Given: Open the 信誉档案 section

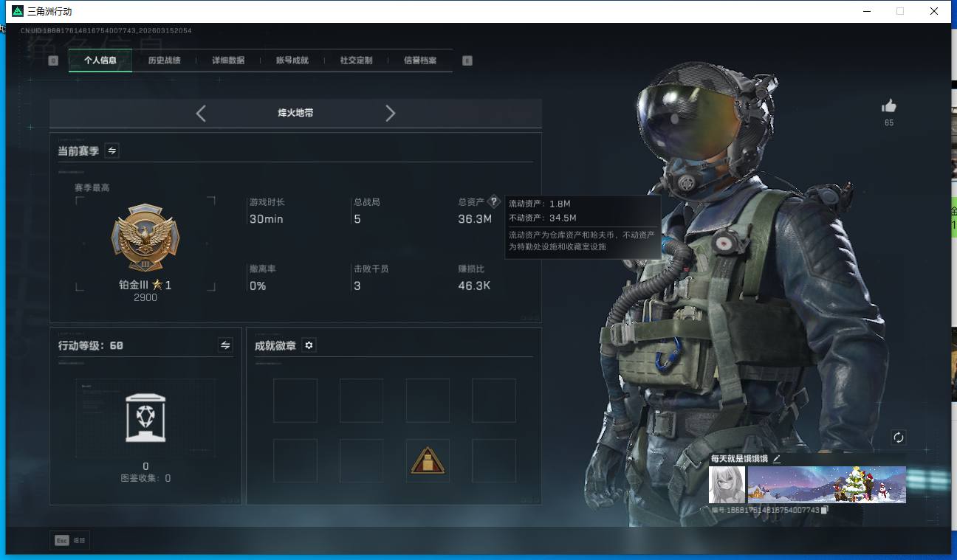Looking at the screenshot, I should tap(419, 60).
